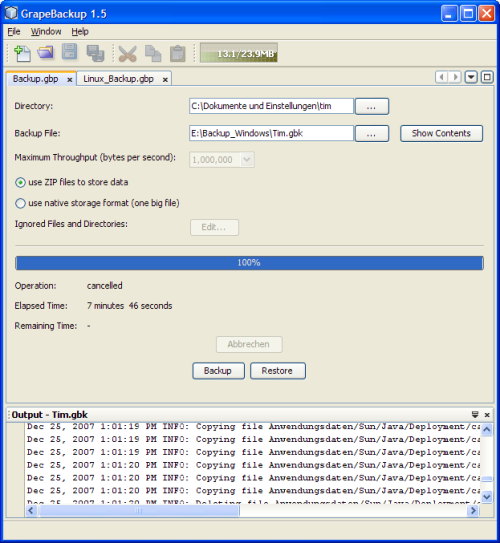The image size is (500, 543).
Task: Open the File menu
Action: pos(14,32)
